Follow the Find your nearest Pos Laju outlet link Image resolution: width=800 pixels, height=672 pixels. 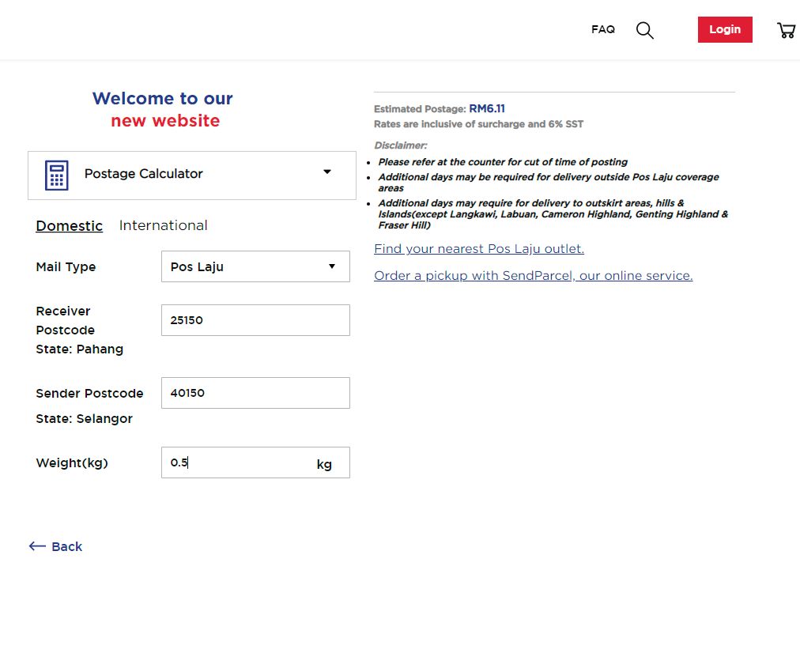coord(479,249)
